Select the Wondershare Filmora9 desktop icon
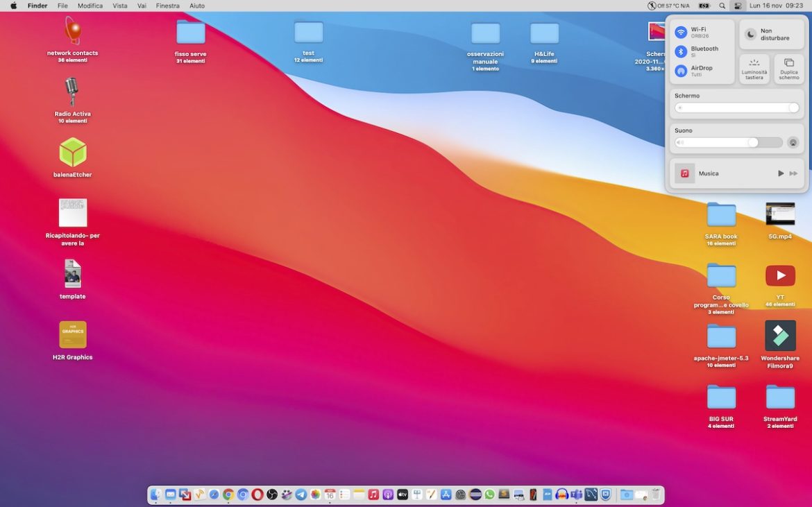 tap(780, 335)
